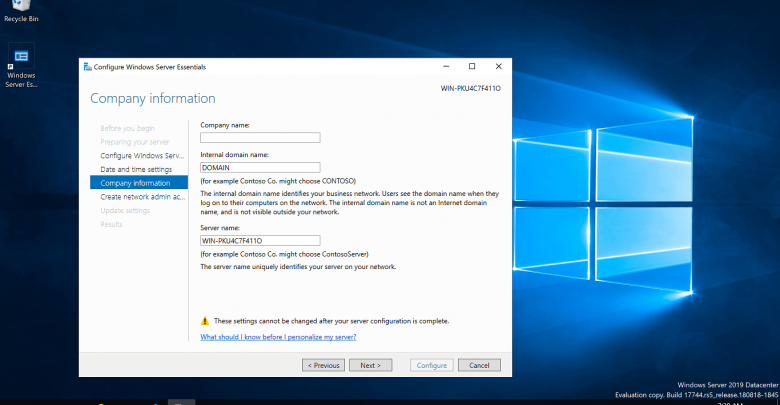The width and height of the screenshot is (780, 405).
Task: Click the 'Server name:' label
Action: [x=220, y=228]
